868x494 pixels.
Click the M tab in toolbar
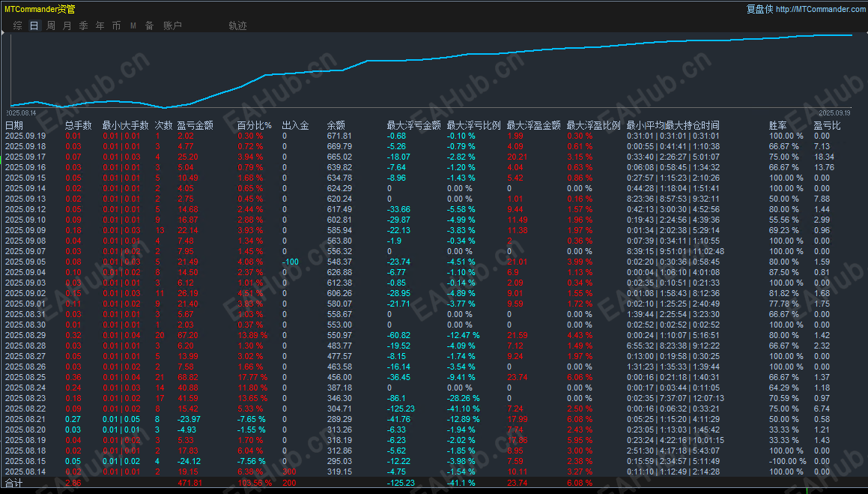coord(133,25)
